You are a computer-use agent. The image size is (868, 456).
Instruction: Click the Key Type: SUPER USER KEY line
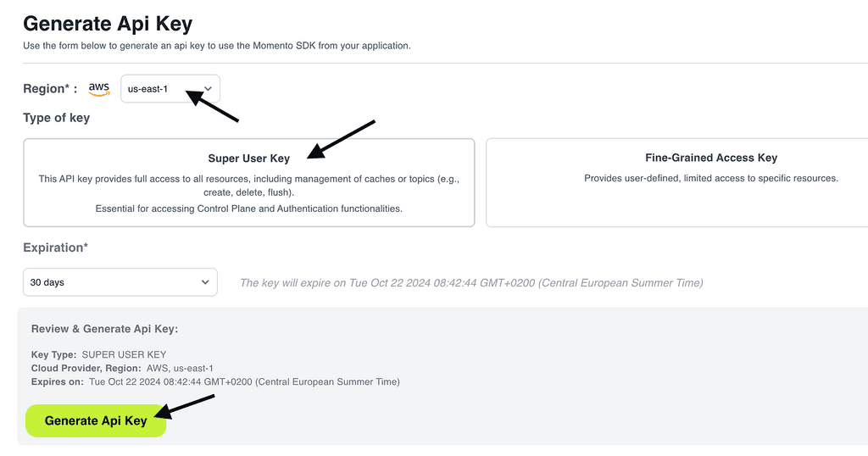coord(98,354)
